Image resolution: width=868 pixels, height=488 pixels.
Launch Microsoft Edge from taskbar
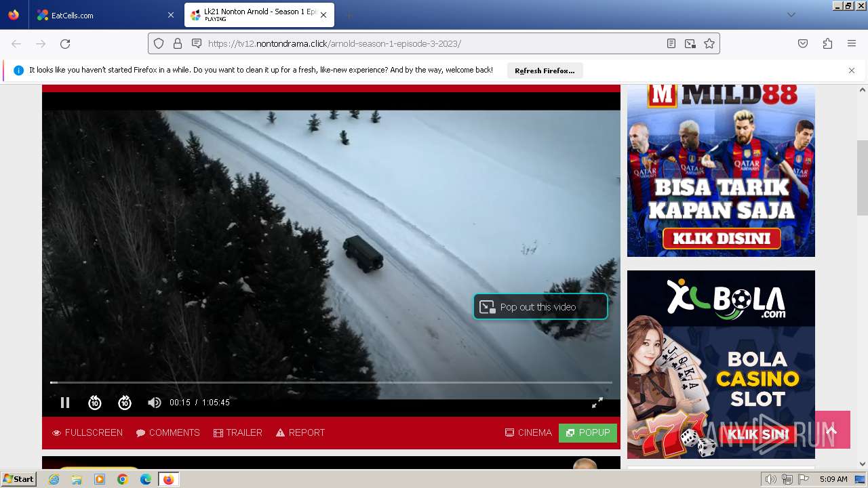[x=146, y=479]
